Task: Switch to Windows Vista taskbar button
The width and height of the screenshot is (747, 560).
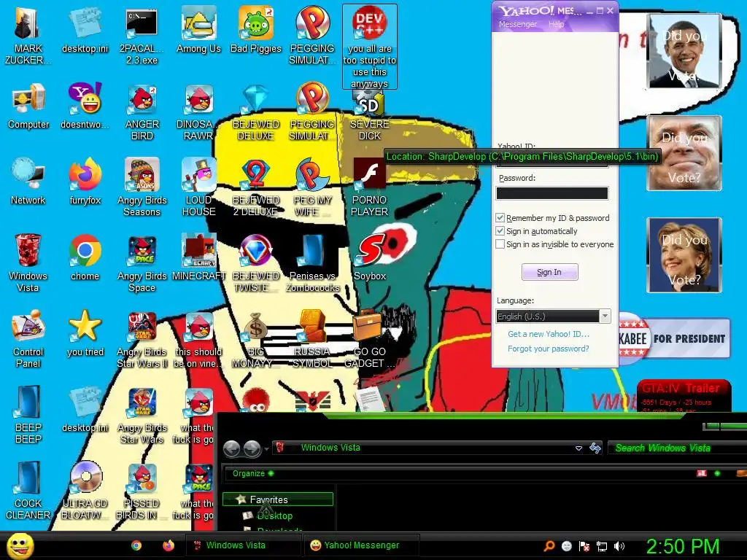Action: 243,545
